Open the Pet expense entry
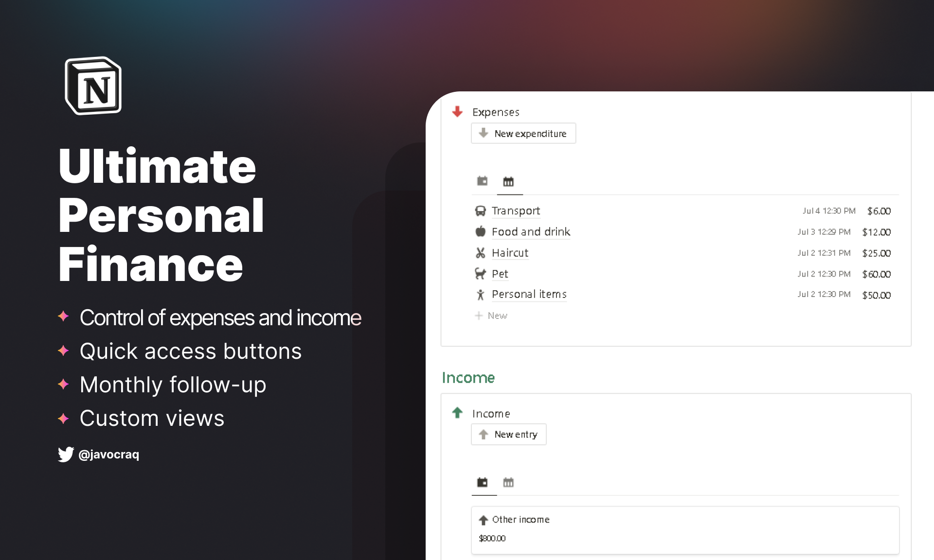This screenshot has width=934, height=560. click(x=500, y=274)
